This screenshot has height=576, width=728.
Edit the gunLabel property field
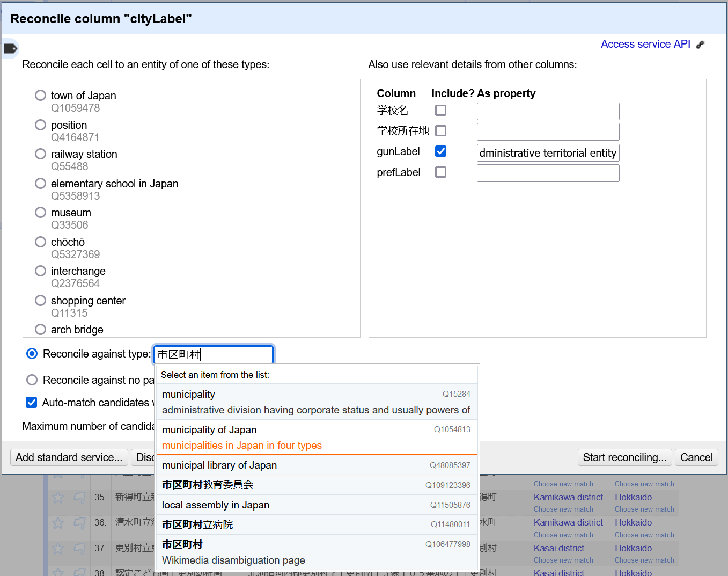click(x=548, y=153)
